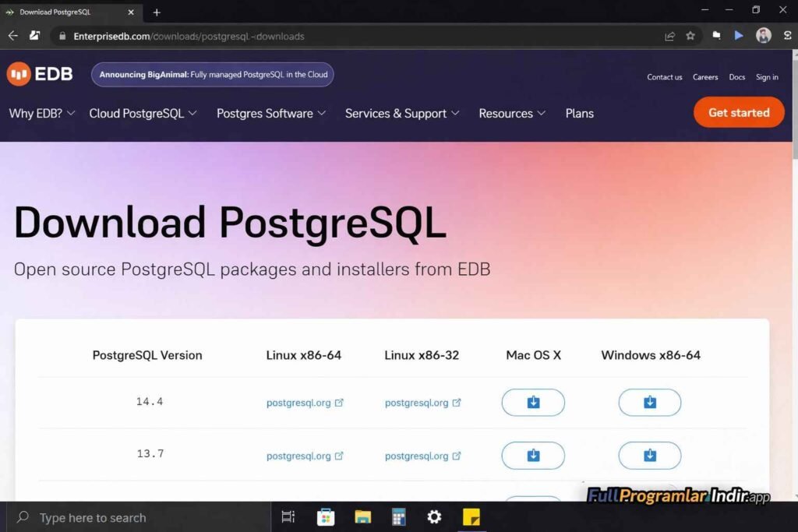Expand the Cloud PostgreSQL dropdown

click(143, 113)
